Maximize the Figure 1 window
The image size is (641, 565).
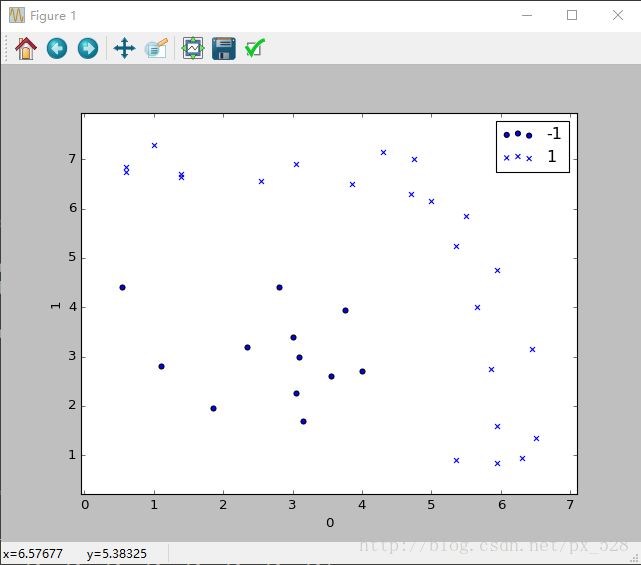tap(572, 15)
